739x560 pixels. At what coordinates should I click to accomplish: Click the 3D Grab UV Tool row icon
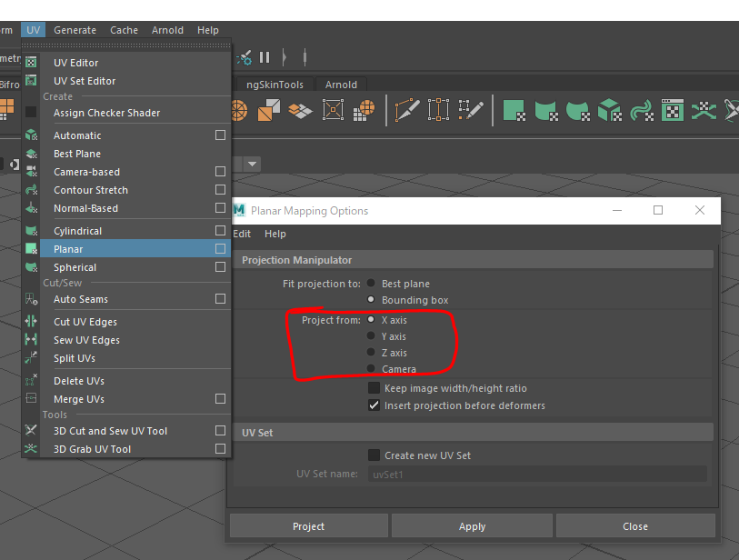click(31, 449)
